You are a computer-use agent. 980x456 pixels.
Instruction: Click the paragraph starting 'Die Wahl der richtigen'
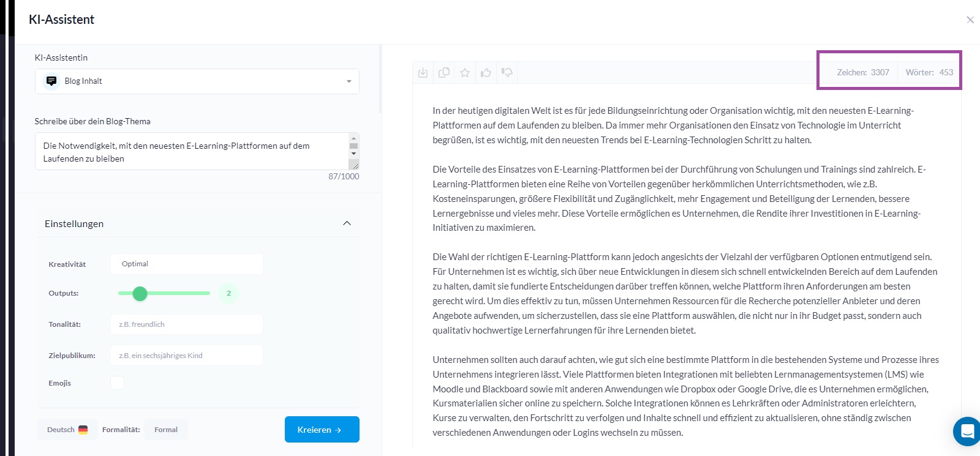click(x=685, y=294)
